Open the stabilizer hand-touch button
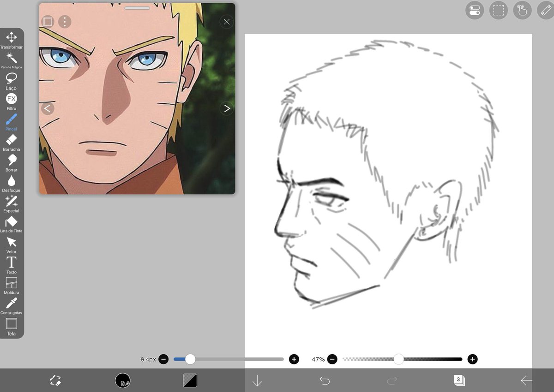This screenshot has height=392, width=554. pos(522,10)
